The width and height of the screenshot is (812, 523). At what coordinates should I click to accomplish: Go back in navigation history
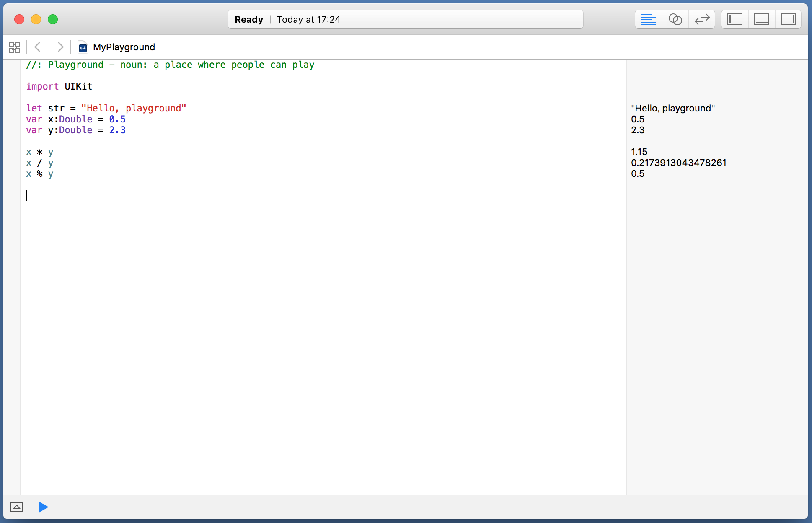tap(37, 47)
